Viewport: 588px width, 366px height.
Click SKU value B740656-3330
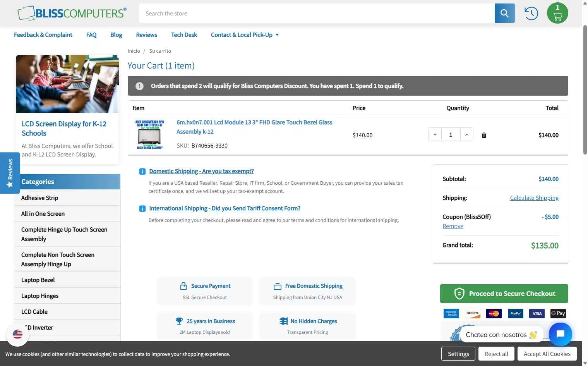point(209,146)
